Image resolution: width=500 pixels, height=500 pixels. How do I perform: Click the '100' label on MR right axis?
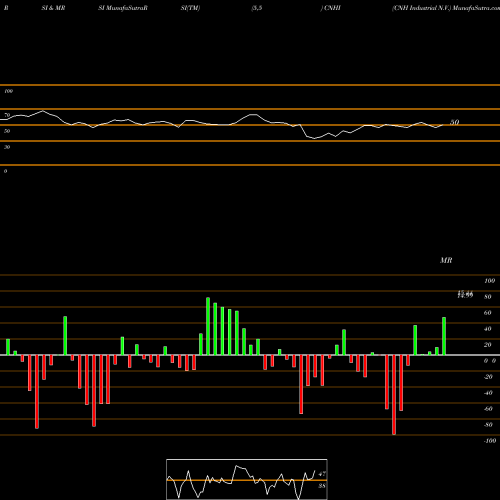[x=489, y=281]
